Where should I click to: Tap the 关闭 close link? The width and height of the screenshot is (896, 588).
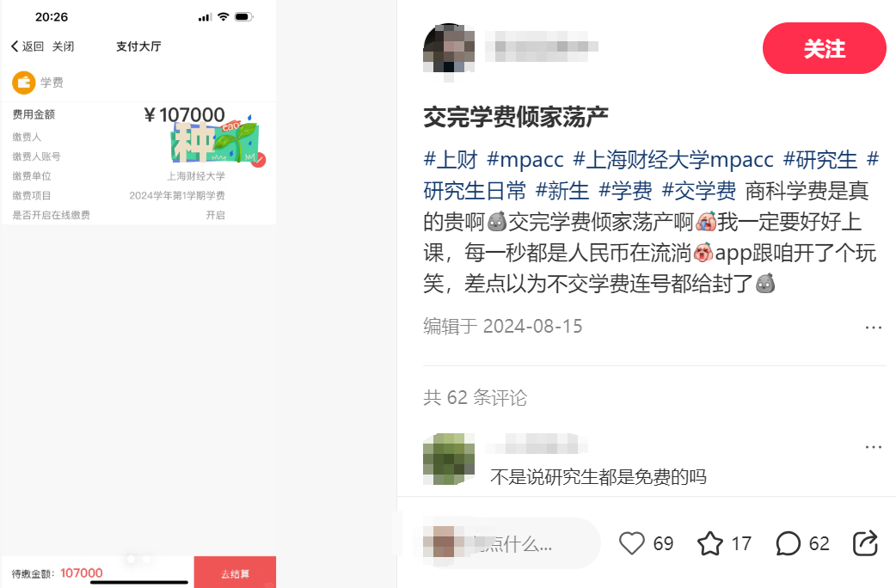point(63,46)
